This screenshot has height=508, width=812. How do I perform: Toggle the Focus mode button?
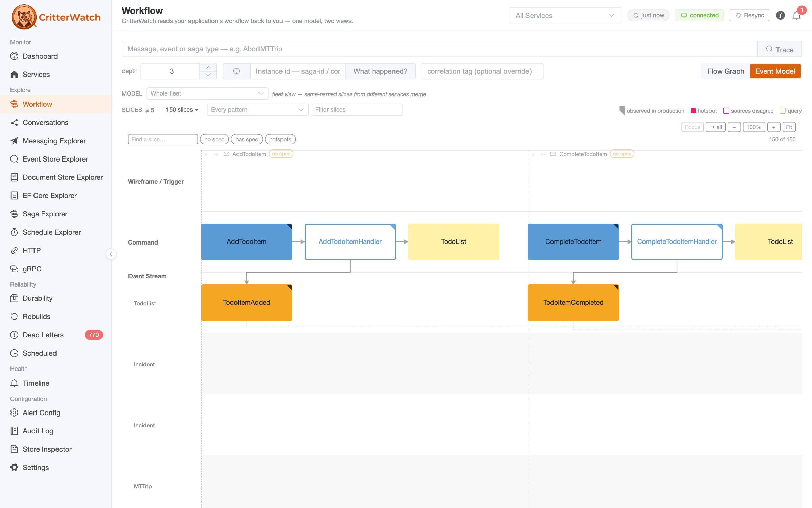[693, 127]
